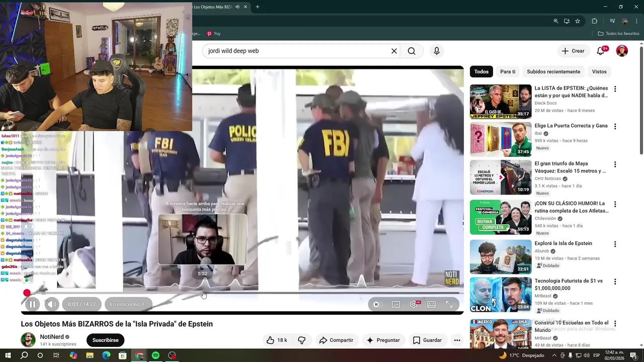Open 'Exploré la Isla de Epstein' thumbnail
The height and width of the screenshot is (362, 644).
point(501,257)
